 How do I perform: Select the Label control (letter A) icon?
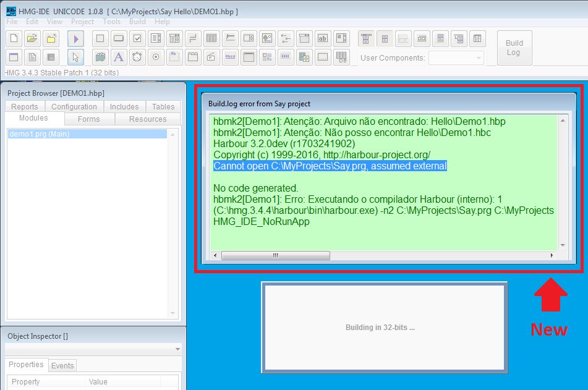(119, 57)
